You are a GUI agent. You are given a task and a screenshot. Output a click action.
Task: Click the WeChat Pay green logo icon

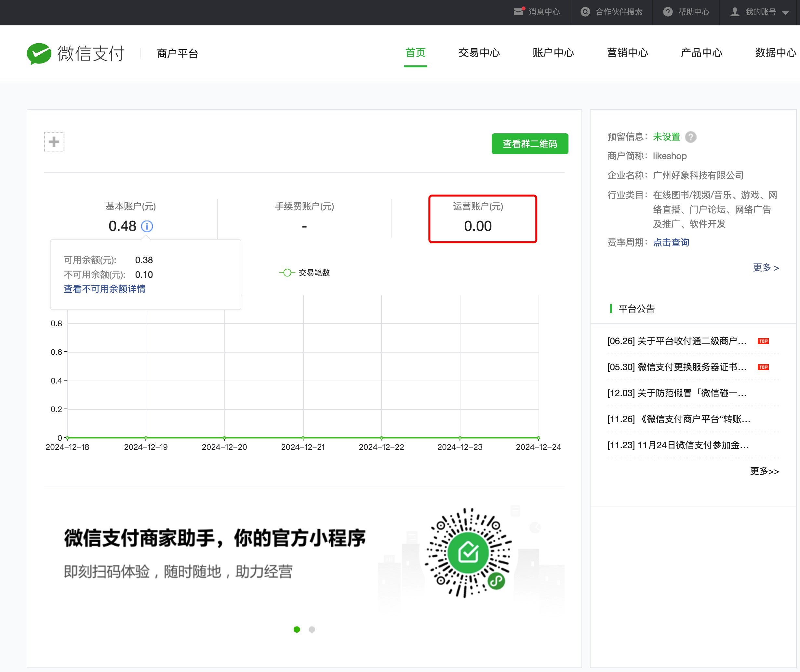click(39, 53)
